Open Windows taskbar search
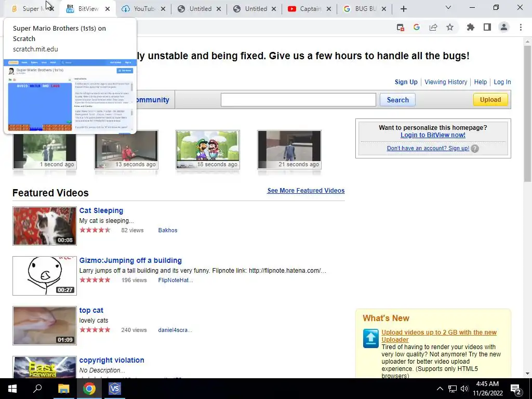This screenshot has width=532, height=399. 37,389
